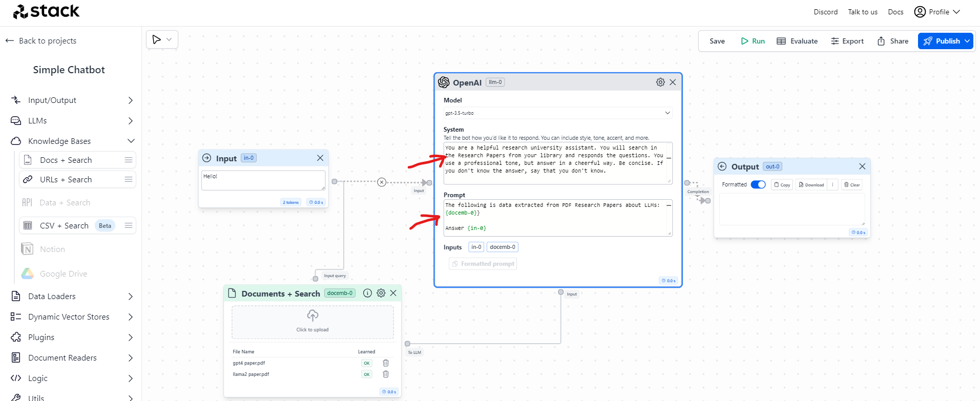980x401 pixels.
Task: Click the System prompt text area
Action: (x=558, y=163)
